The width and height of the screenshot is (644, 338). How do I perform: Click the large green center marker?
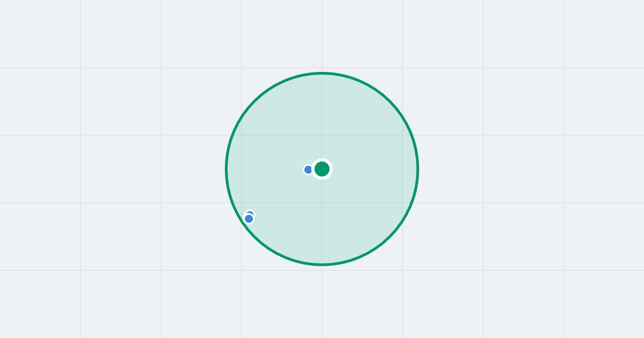322,169
